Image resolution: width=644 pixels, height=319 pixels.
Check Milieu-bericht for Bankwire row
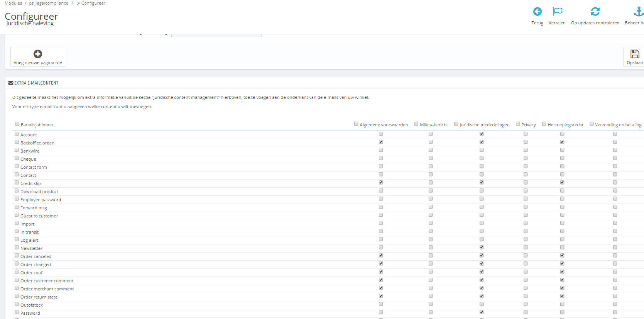[x=431, y=150]
